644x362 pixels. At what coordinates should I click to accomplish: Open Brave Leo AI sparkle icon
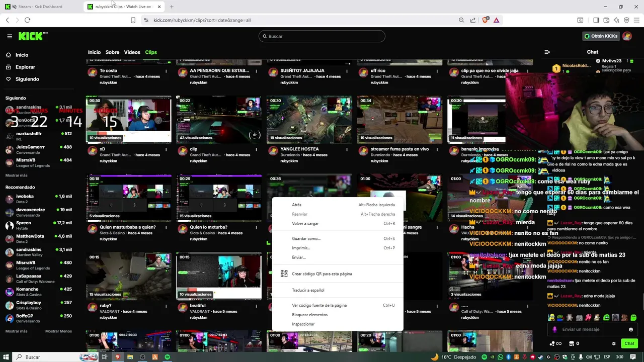pyautogui.click(x=616, y=20)
